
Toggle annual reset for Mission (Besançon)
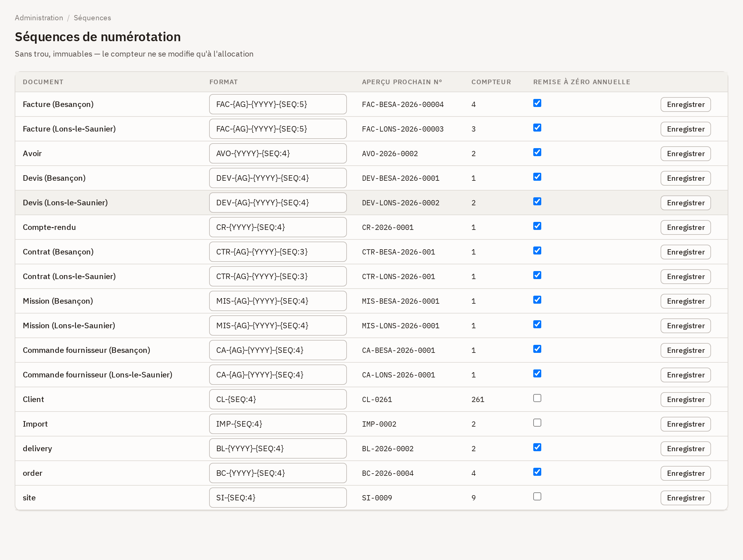point(537,300)
